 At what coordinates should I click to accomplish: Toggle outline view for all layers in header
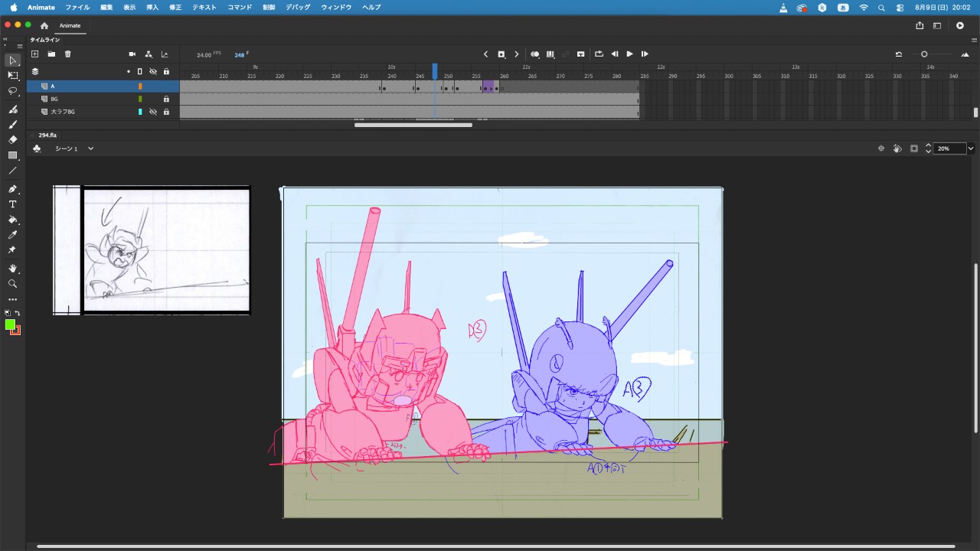pos(139,71)
